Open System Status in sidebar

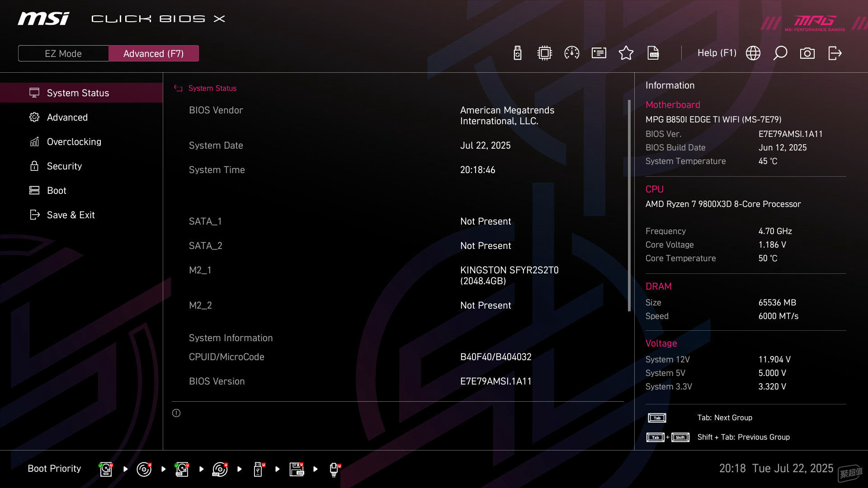81,93
